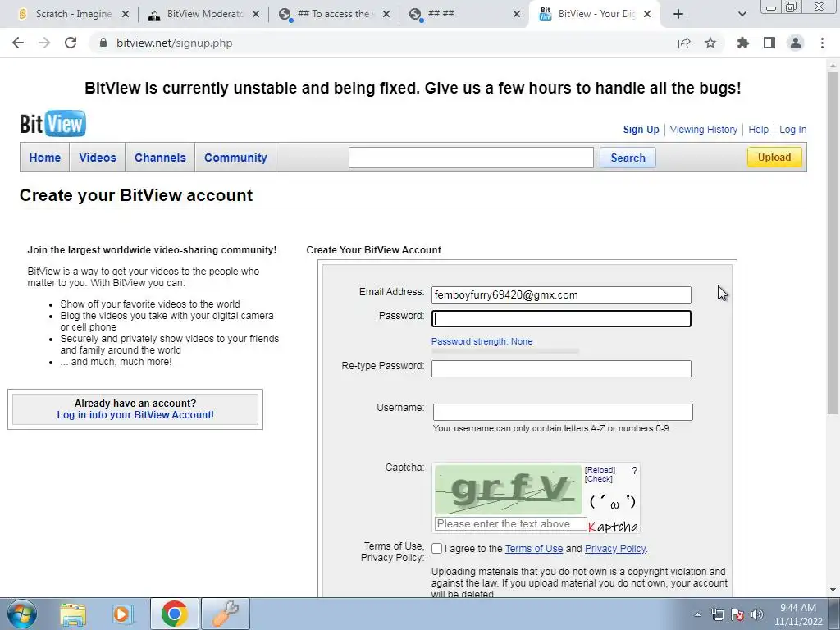Image resolution: width=840 pixels, height=630 pixels.
Task: Switch to '## To access the' tab
Action: tap(333, 14)
